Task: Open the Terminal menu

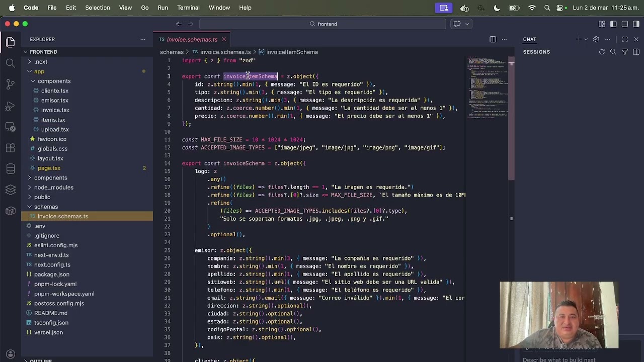Action: tap(188, 8)
